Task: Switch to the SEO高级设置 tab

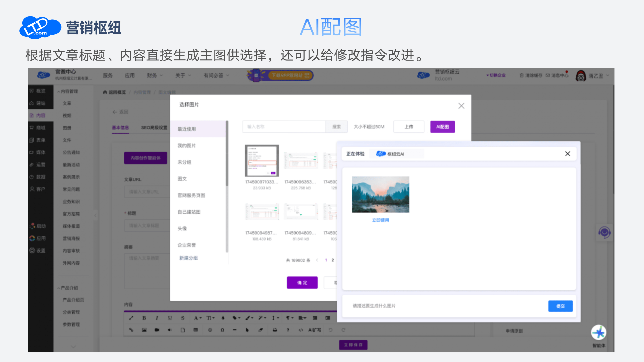Action: click(x=154, y=127)
